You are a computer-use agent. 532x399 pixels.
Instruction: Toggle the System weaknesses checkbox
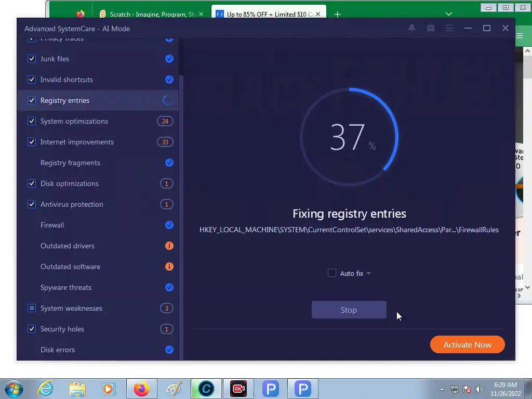(x=32, y=308)
